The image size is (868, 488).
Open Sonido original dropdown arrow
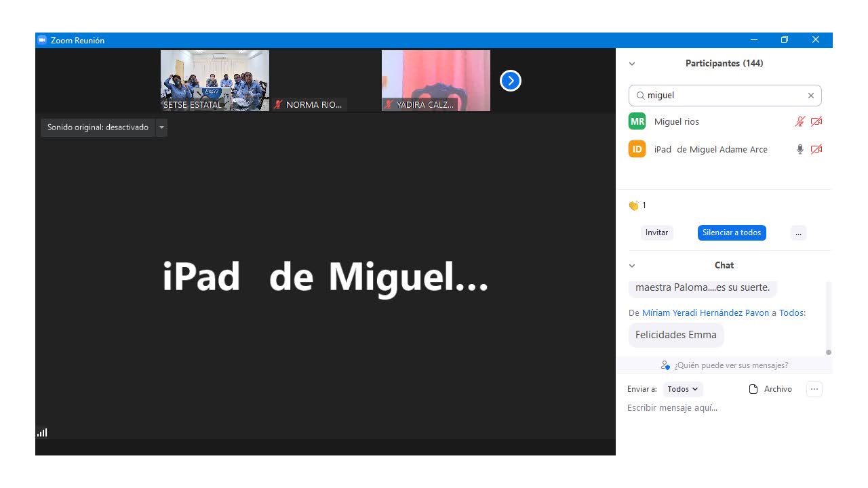(161, 127)
